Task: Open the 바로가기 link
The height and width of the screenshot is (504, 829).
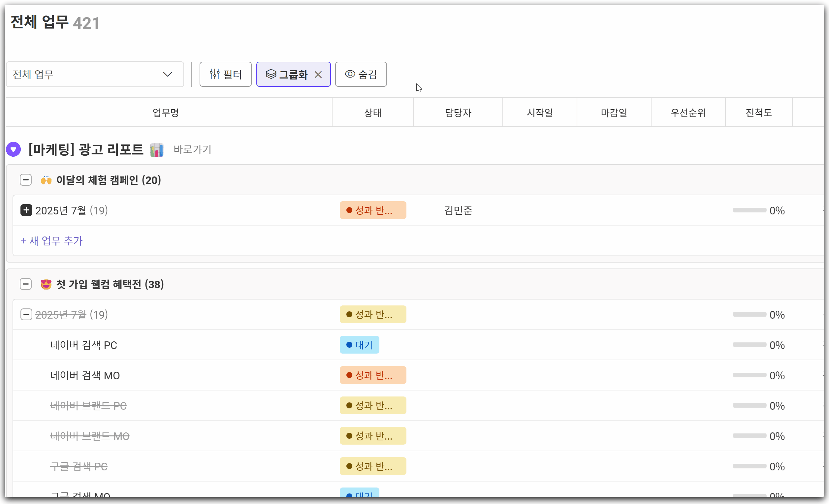Action: click(x=192, y=149)
